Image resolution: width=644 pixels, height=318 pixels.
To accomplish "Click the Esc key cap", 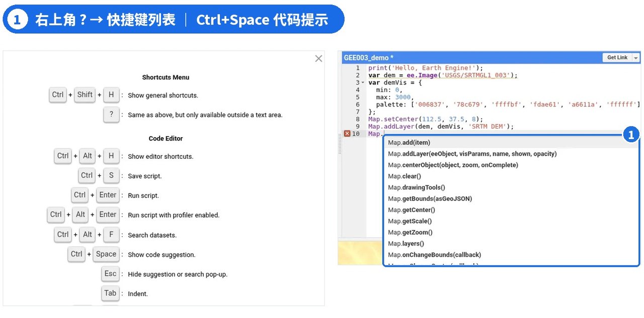I will [110, 274].
